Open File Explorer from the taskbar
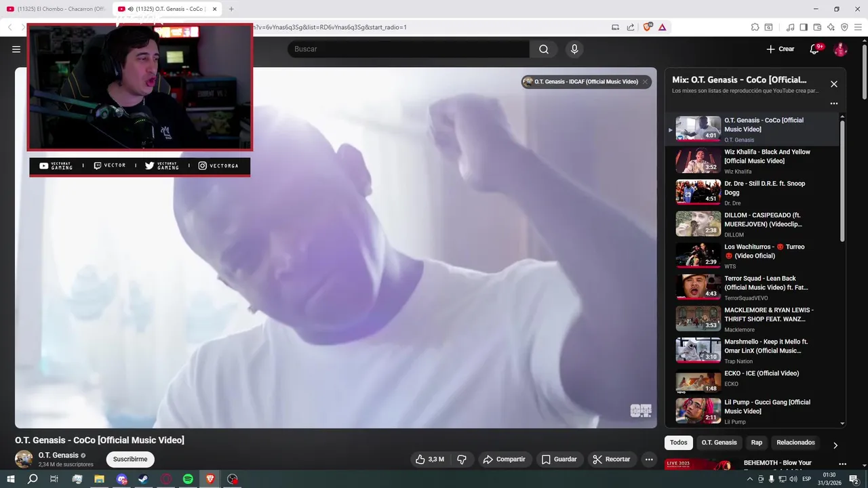This screenshot has height=488, width=868. (x=99, y=479)
